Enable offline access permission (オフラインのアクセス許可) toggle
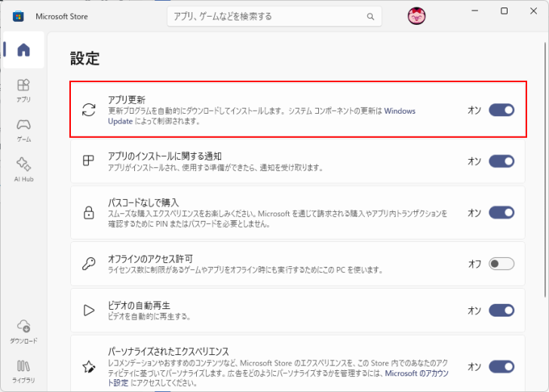 (x=501, y=264)
